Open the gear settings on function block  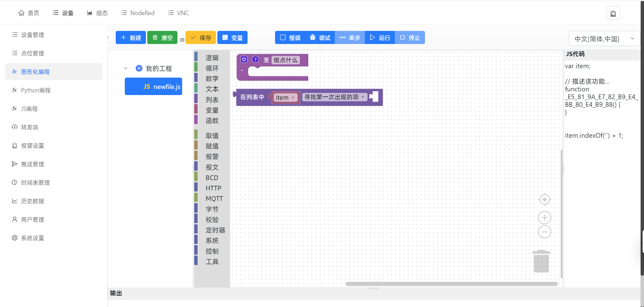click(244, 59)
